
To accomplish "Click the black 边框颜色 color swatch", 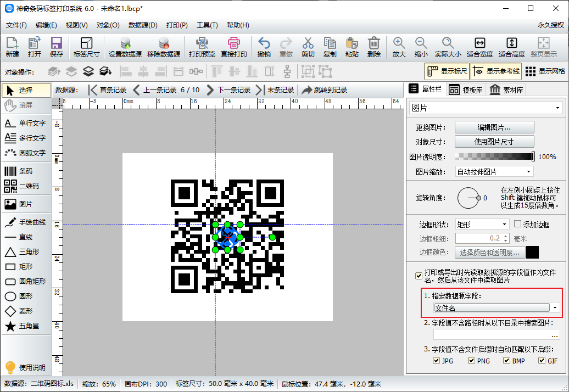I will coord(532,253).
